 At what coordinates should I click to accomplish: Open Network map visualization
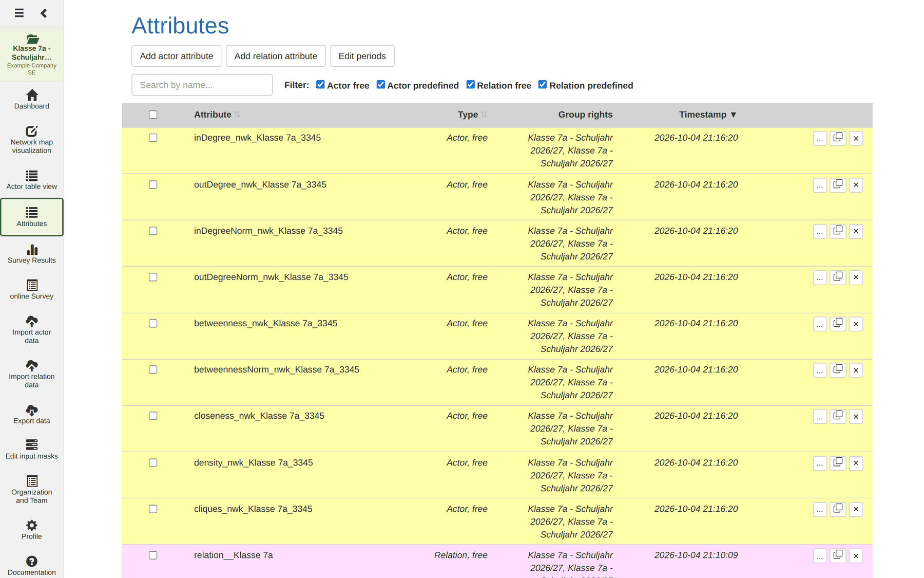(x=32, y=139)
